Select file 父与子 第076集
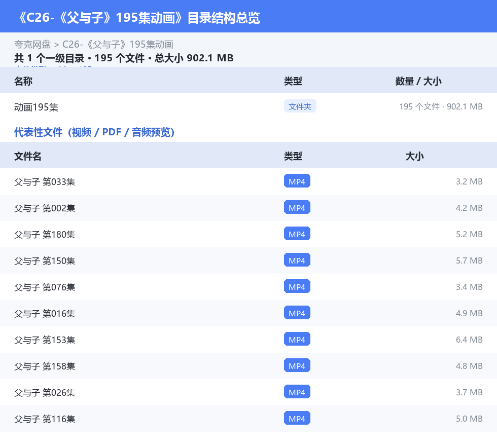Viewport: 497px width, 448px height. coord(45,287)
